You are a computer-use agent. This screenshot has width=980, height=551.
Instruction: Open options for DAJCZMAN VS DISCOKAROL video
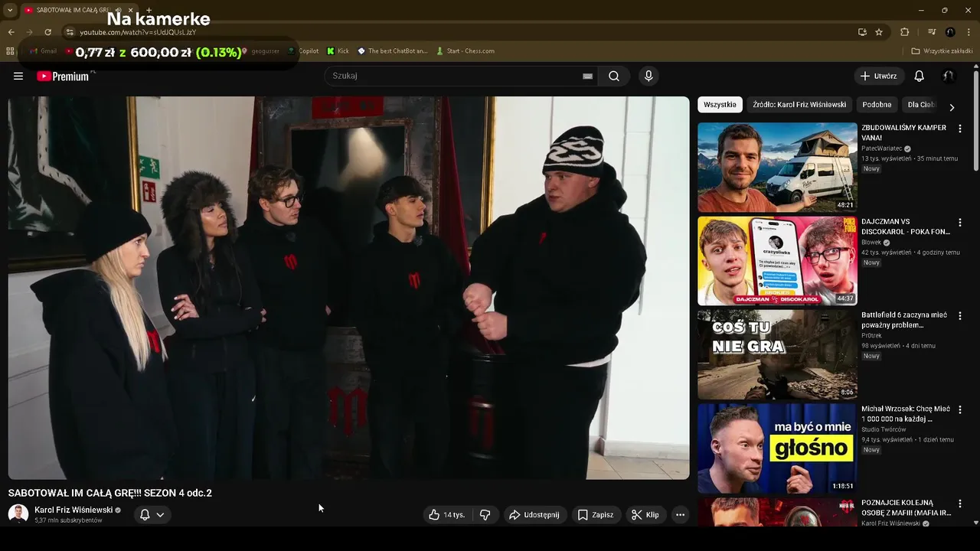pos(959,223)
